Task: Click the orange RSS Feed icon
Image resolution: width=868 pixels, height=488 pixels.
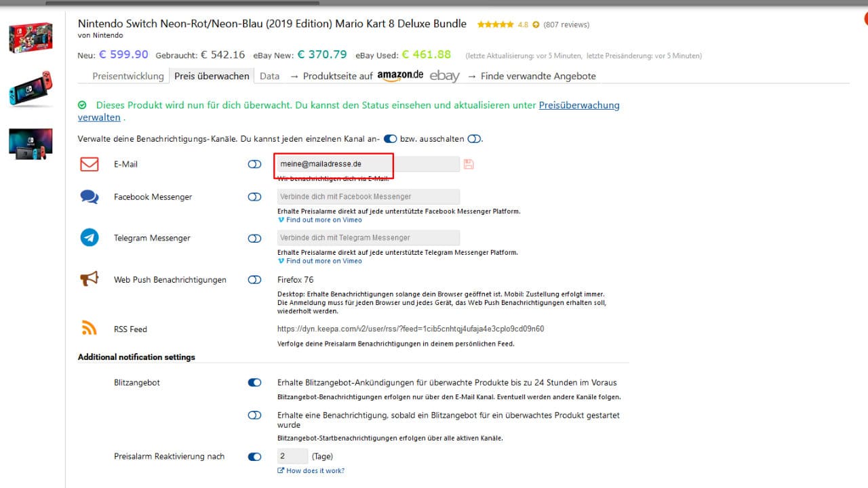Action: [90, 329]
